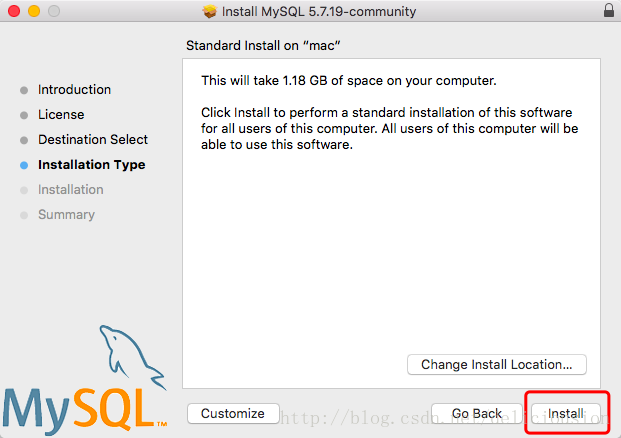Click the 1.18 GB space requirement text

348,80
